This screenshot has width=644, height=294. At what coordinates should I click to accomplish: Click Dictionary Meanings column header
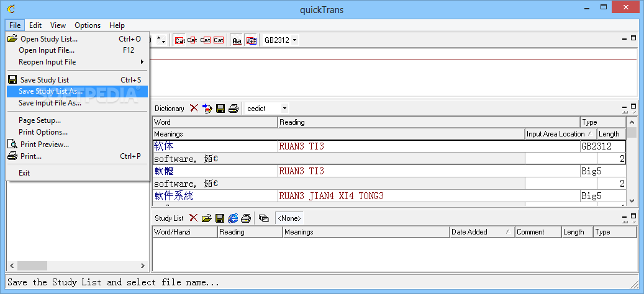click(339, 134)
